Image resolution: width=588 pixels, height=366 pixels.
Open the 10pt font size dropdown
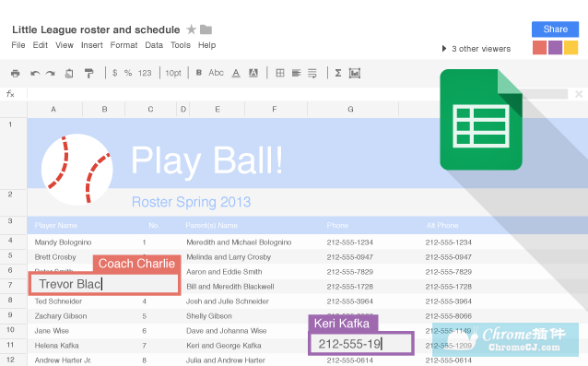click(173, 73)
